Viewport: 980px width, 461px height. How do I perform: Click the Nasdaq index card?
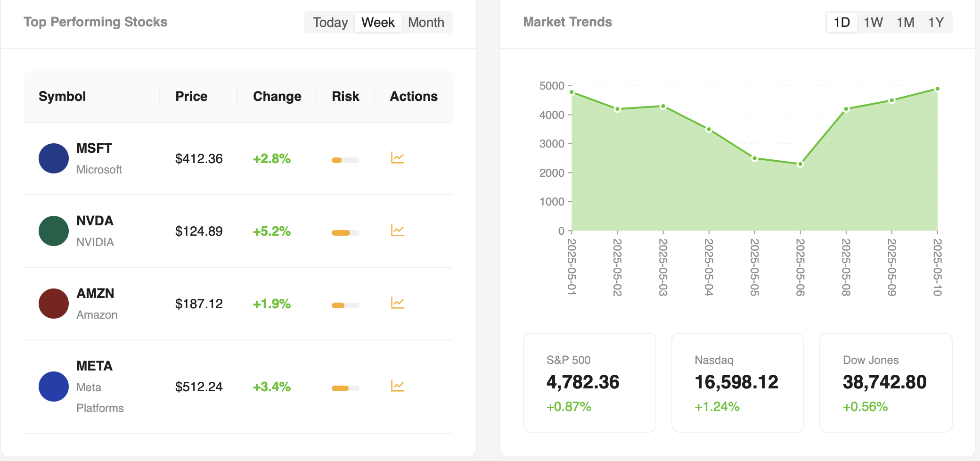point(737,383)
